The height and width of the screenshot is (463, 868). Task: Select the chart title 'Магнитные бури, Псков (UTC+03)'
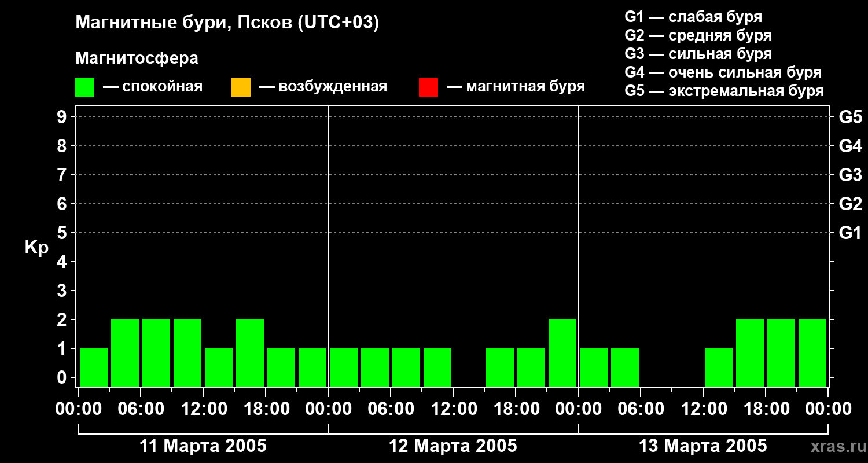pyautogui.click(x=227, y=23)
